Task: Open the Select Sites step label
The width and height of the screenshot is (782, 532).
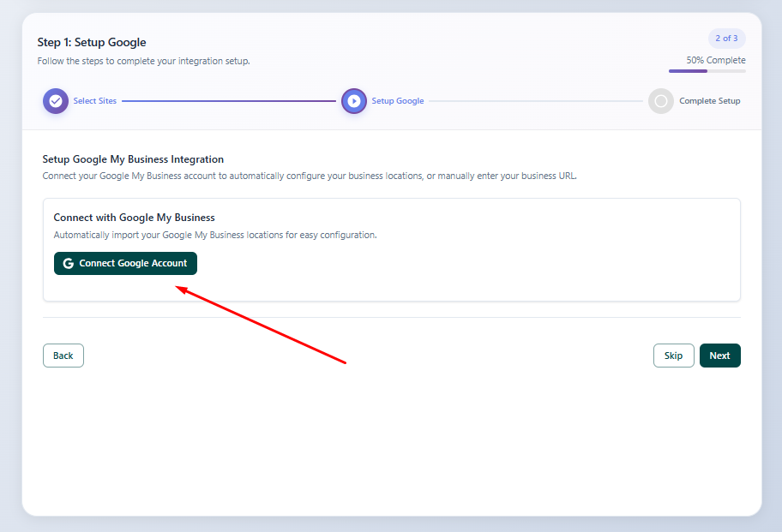Action: click(95, 100)
